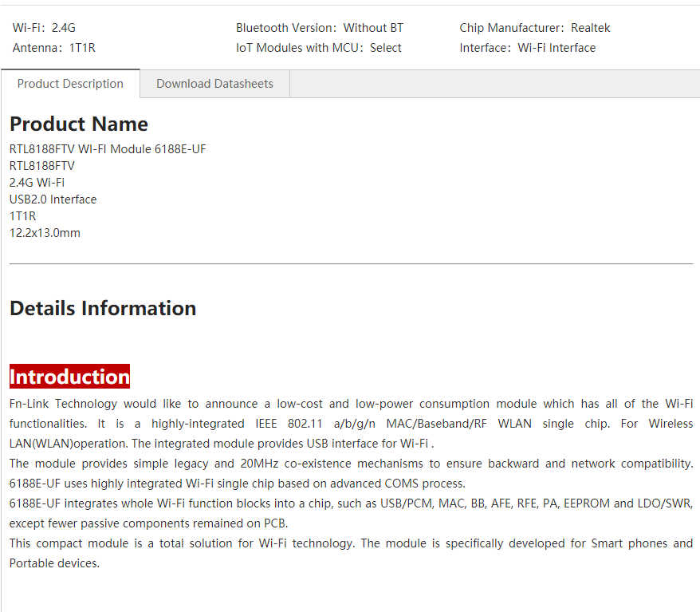The image size is (700, 612).
Task: Click the 'USB2.0 Interface' line
Action: pos(53,199)
